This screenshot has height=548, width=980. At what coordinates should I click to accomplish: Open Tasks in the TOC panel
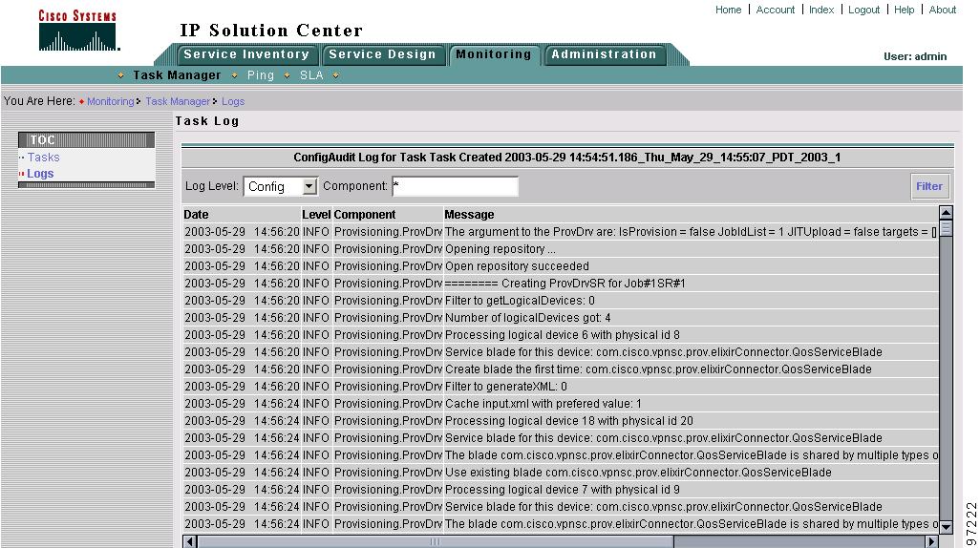tap(43, 158)
